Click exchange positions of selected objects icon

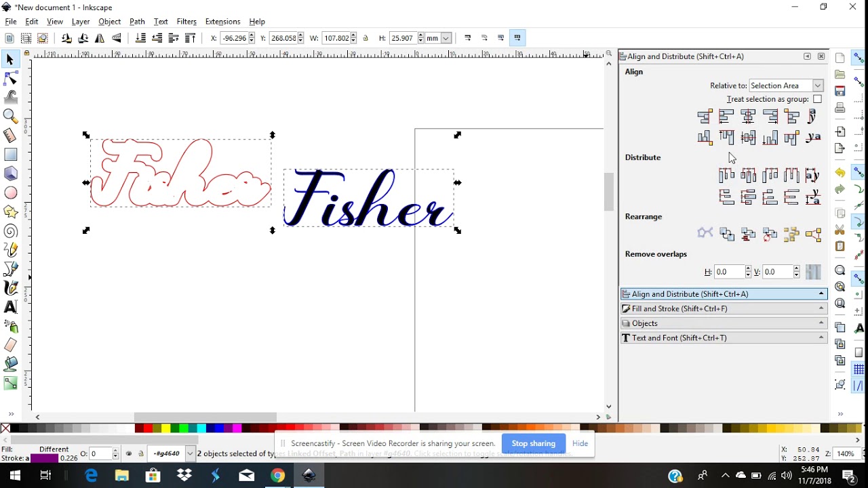click(x=726, y=235)
